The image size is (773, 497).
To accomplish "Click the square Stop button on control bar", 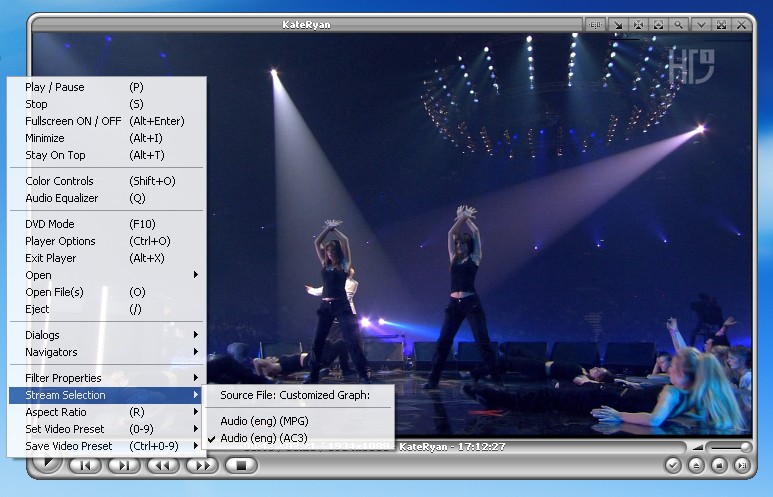I will [x=241, y=465].
